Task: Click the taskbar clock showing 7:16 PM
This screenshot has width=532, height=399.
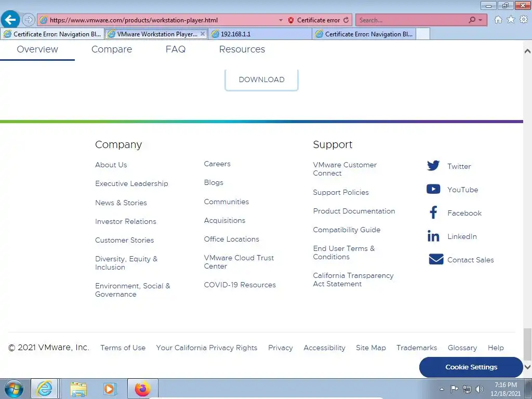Action: pyautogui.click(x=505, y=389)
